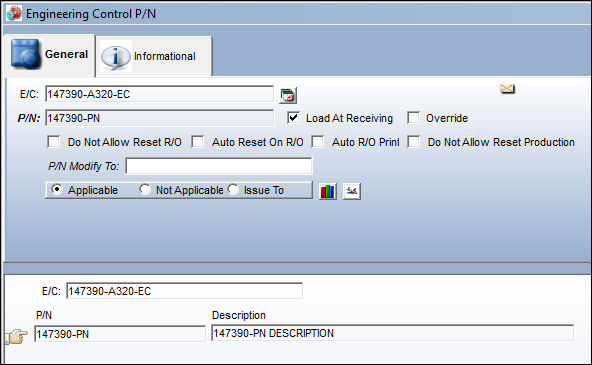This screenshot has width=592, height=365.
Task: Click the Engineering Control P/N title icon
Action: point(14,14)
